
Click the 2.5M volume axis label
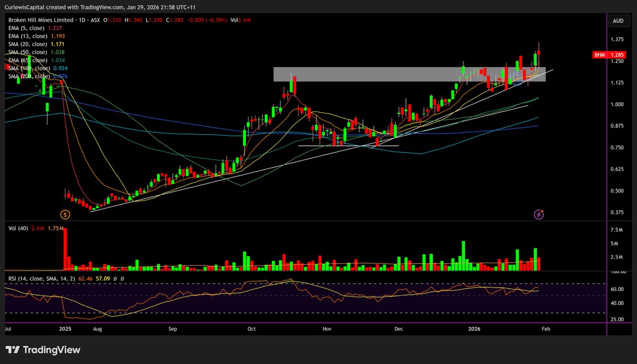coord(616,257)
